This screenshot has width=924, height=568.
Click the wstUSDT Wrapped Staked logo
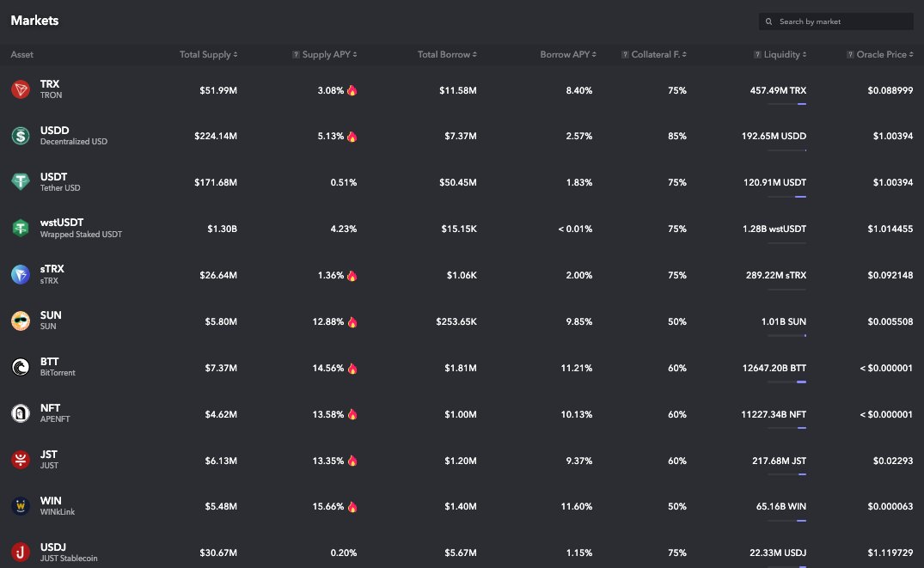[21, 228]
